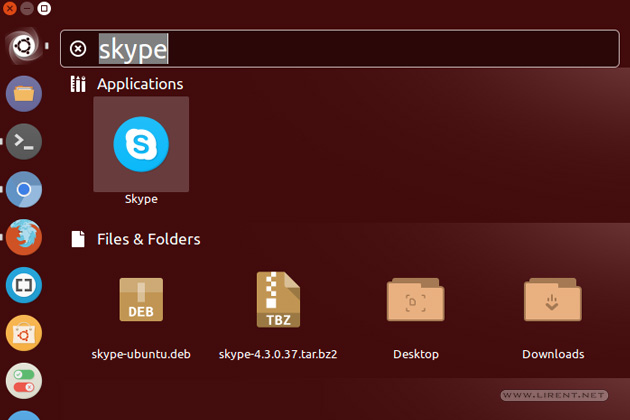Open the toggle-switch settings launcher icon
Image resolution: width=630 pixels, height=420 pixels.
coord(24,381)
